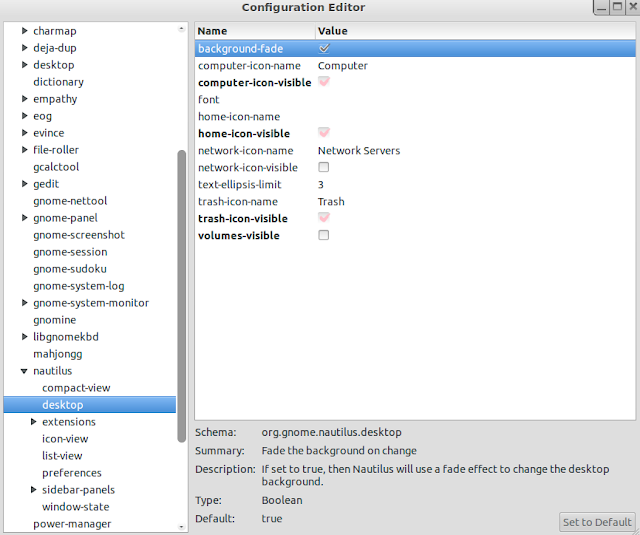640x535 pixels.
Task: Click the Computer value cell
Action: pyautogui.click(x=342, y=66)
